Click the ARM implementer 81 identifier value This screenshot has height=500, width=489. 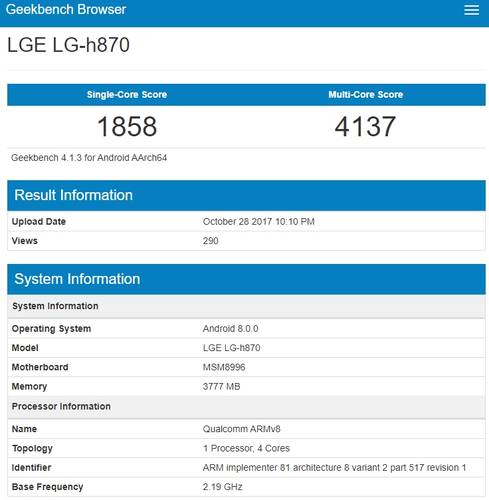pos(335,468)
